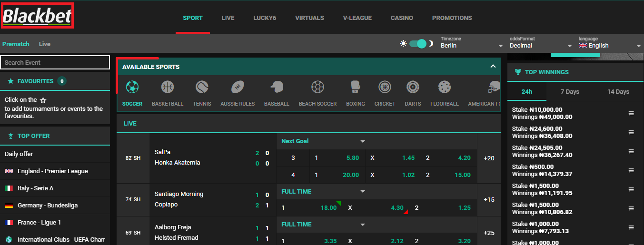Open details for Stake ₦24,600.00 winning

[x=631, y=132]
